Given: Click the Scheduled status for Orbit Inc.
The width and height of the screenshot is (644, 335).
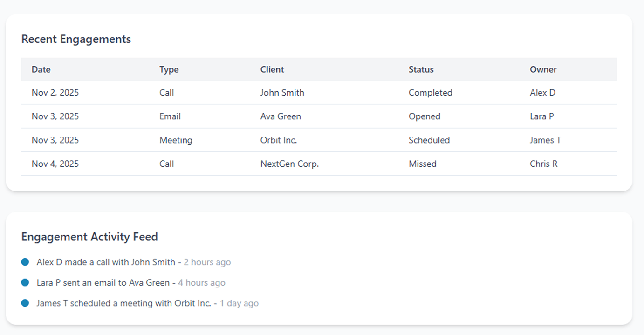Looking at the screenshot, I should pos(429,140).
